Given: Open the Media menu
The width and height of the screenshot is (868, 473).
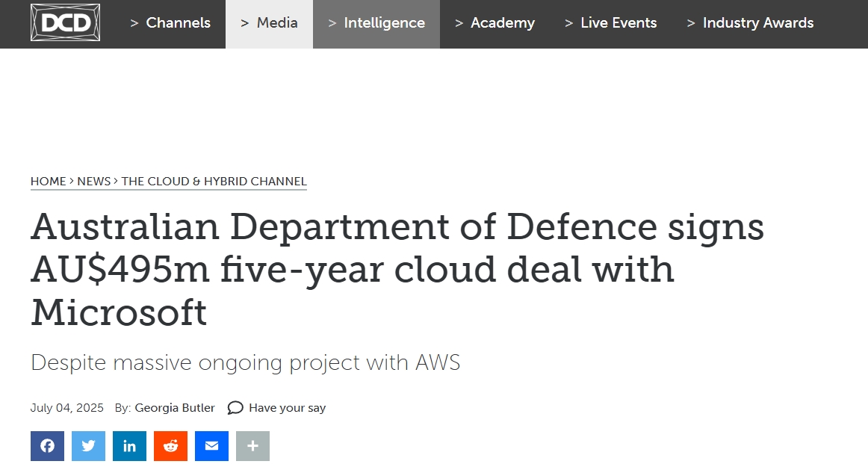Looking at the screenshot, I should 269,22.
